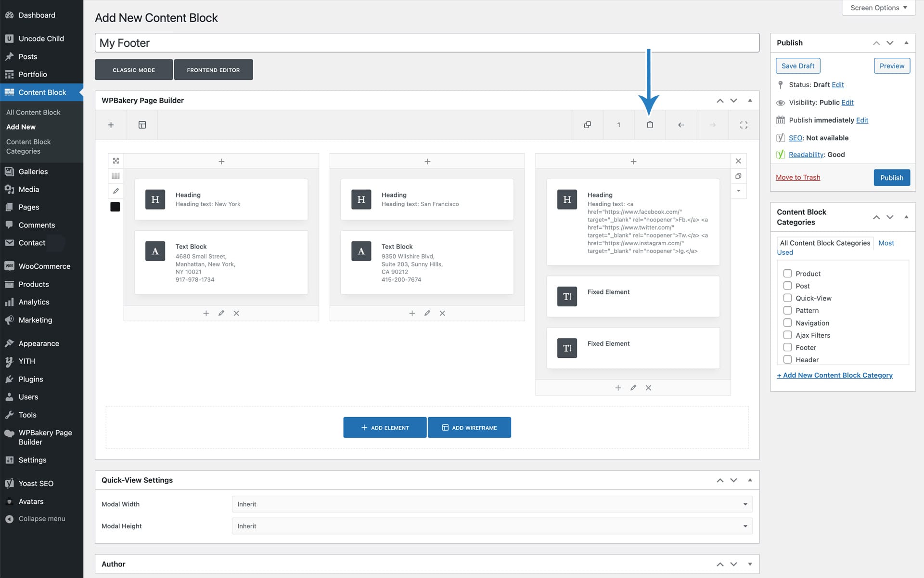Screen dimensions: 924x578
Task: Enable the Navigation category checkbox
Action: pyautogui.click(x=787, y=323)
